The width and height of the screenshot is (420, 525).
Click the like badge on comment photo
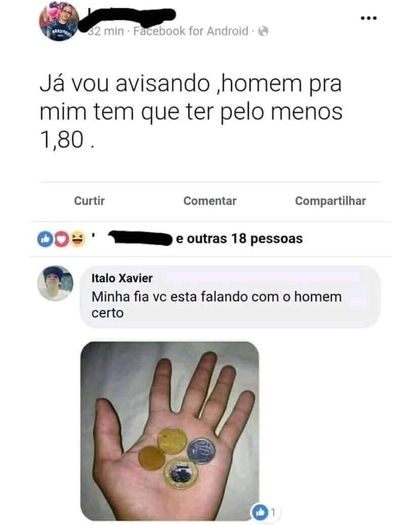(260, 512)
